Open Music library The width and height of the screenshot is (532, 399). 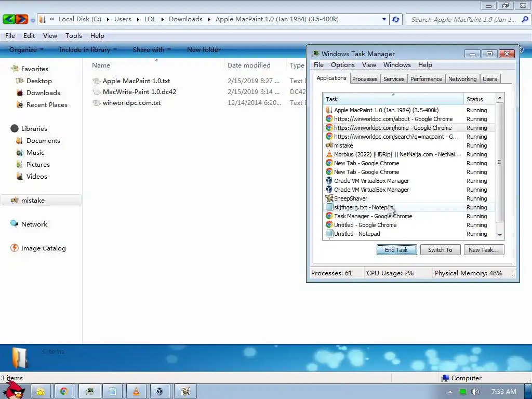pos(35,152)
